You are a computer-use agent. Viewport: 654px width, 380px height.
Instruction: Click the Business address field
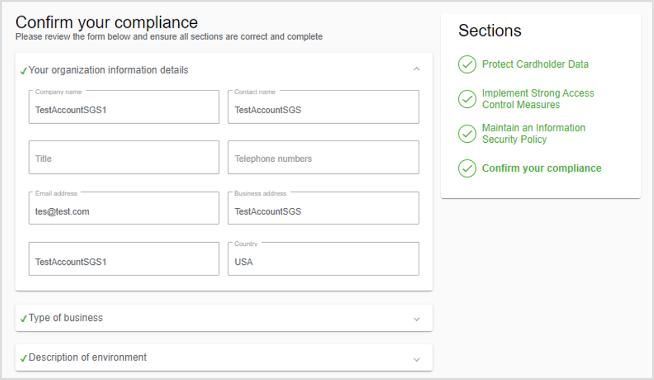tap(323, 208)
